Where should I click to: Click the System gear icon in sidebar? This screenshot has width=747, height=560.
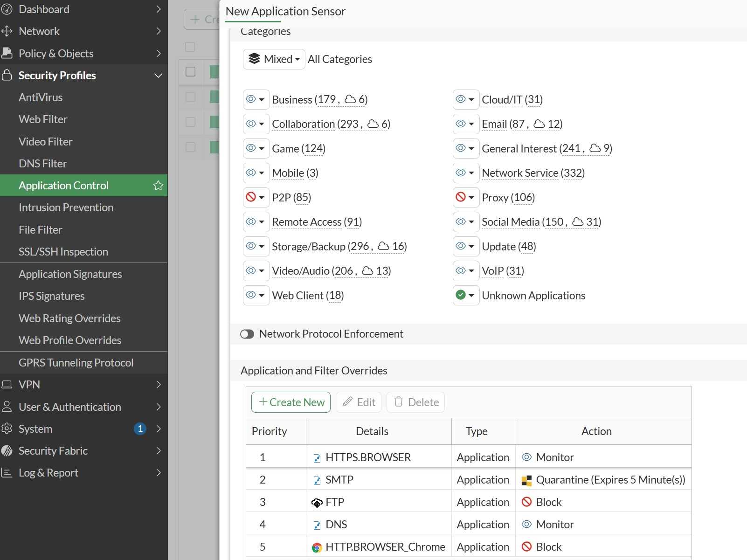click(x=7, y=429)
